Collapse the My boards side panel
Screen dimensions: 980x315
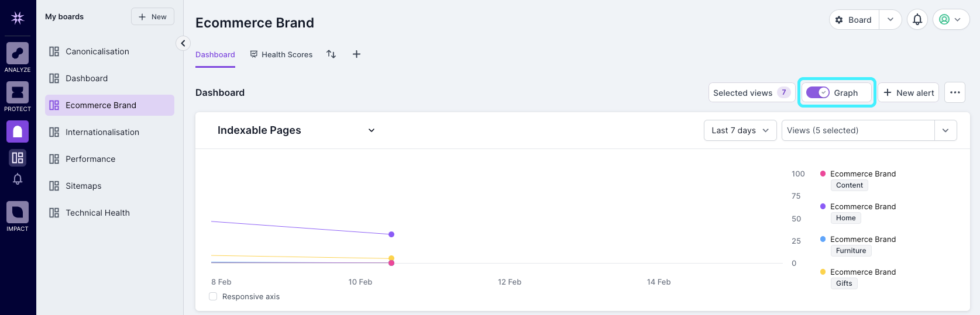[x=183, y=43]
